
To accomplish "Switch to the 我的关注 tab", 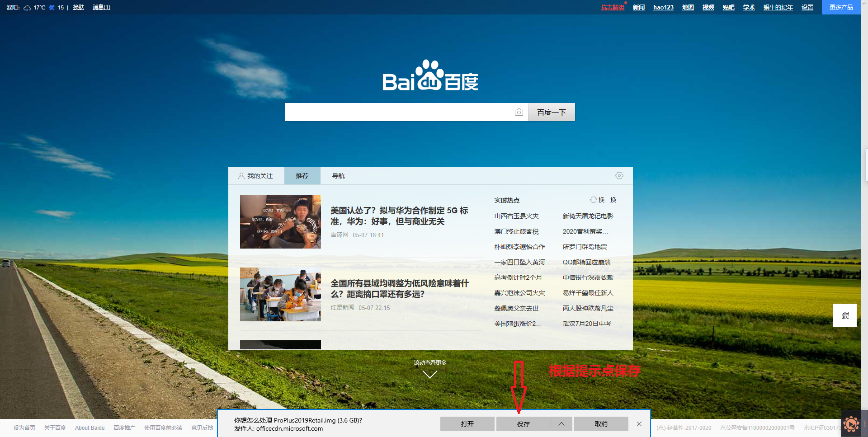I will [256, 176].
